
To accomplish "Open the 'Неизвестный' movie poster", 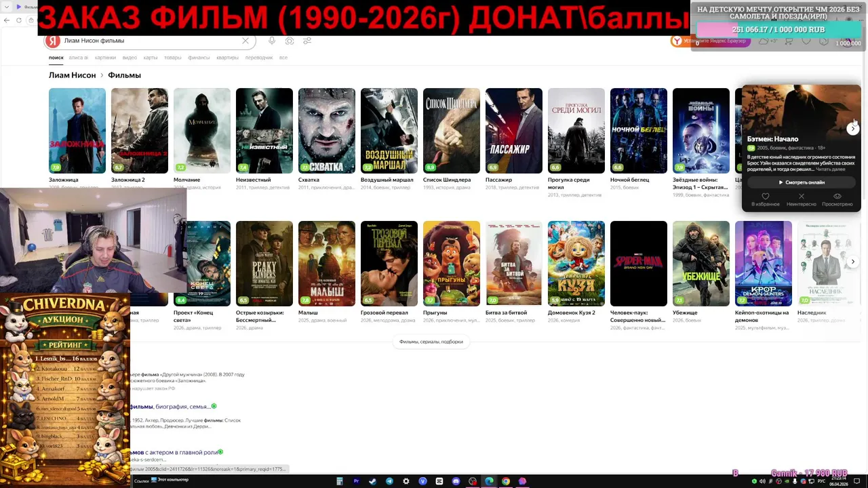I will pyautogui.click(x=264, y=131).
